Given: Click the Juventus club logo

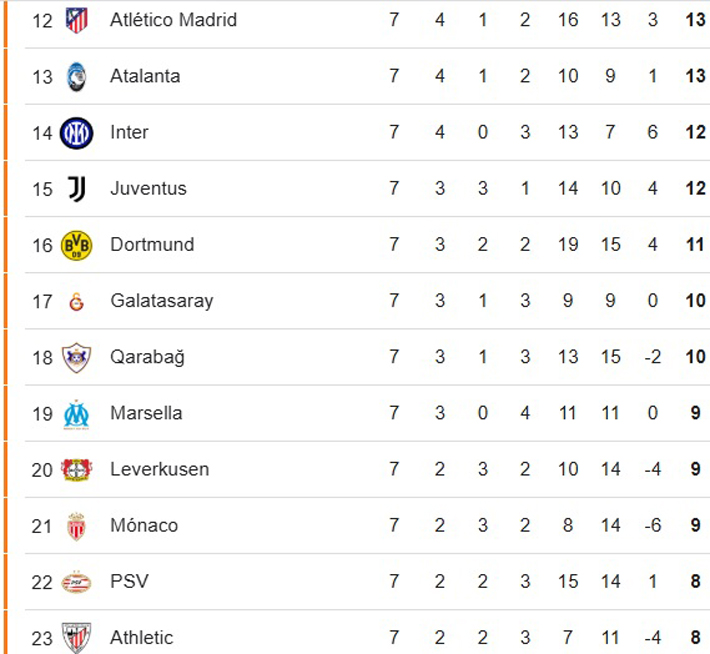Looking at the screenshot, I should (76, 188).
